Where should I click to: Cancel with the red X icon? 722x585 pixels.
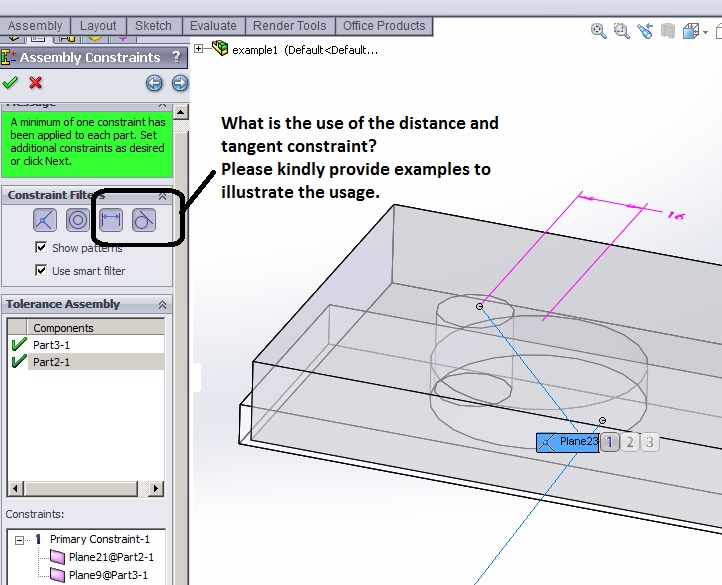click(x=35, y=83)
